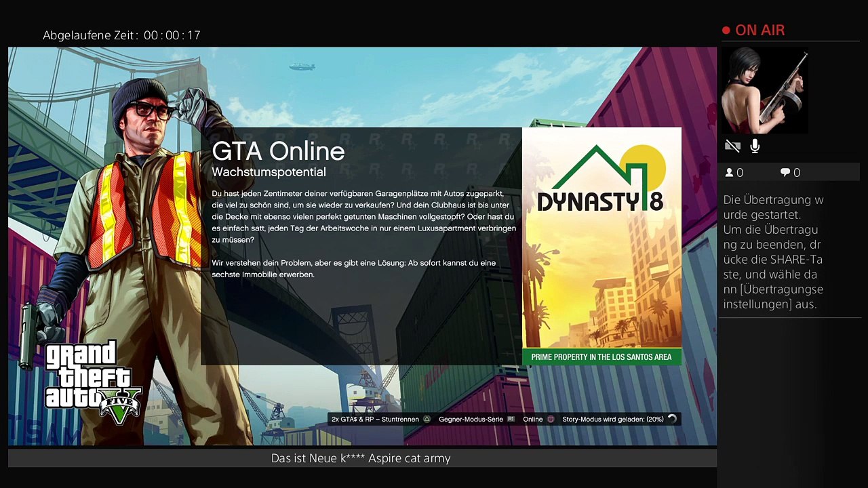This screenshot has height=488, width=868.
Task: Click the viewer count person icon
Action: coord(730,173)
